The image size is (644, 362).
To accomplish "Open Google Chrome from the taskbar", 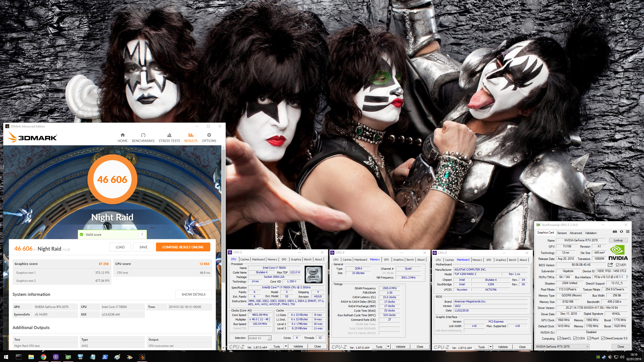I will (43, 357).
